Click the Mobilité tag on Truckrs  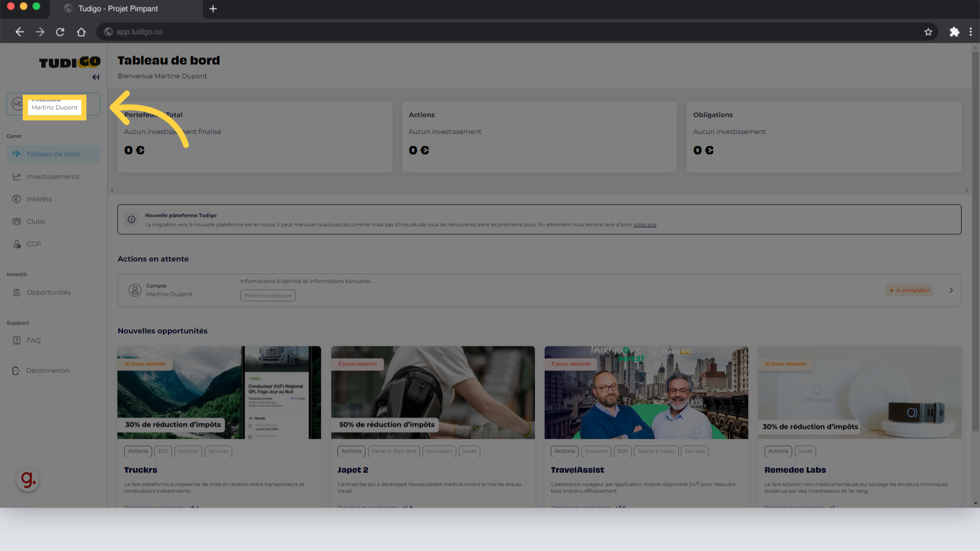tap(188, 451)
